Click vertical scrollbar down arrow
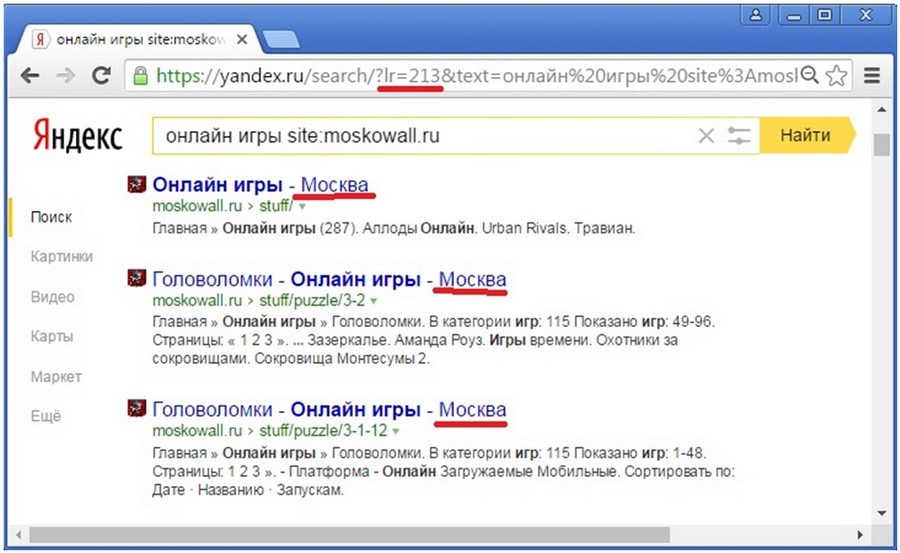This screenshot has height=553, width=900. tap(882, 513)
